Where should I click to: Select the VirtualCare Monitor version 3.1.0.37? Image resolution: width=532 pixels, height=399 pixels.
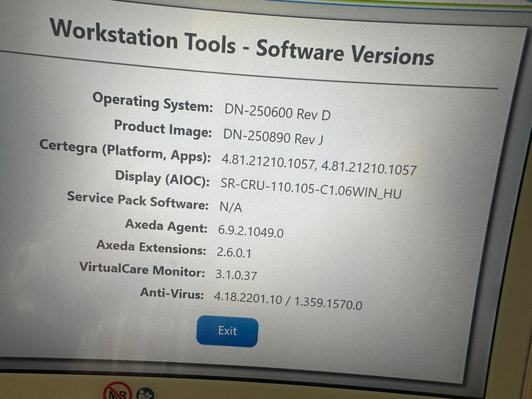(236, 274)
